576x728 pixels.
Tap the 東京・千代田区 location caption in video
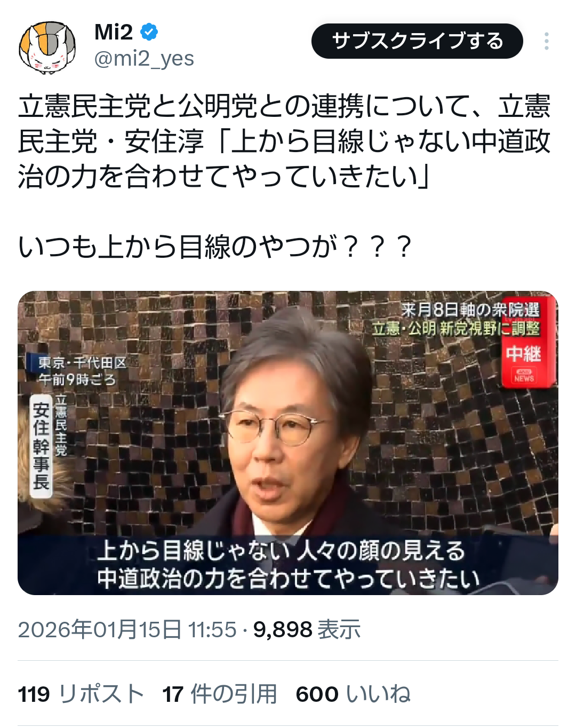[x=82, y=363]
